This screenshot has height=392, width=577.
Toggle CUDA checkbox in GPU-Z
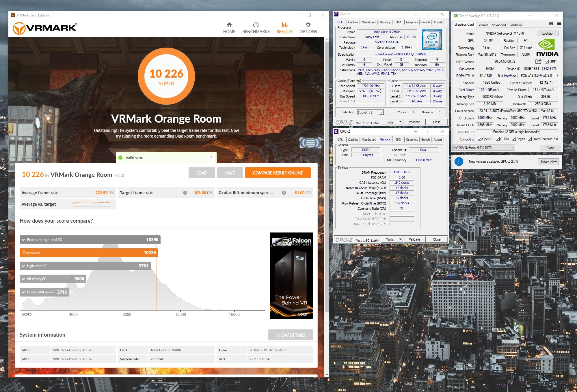(x=498, y=139)
